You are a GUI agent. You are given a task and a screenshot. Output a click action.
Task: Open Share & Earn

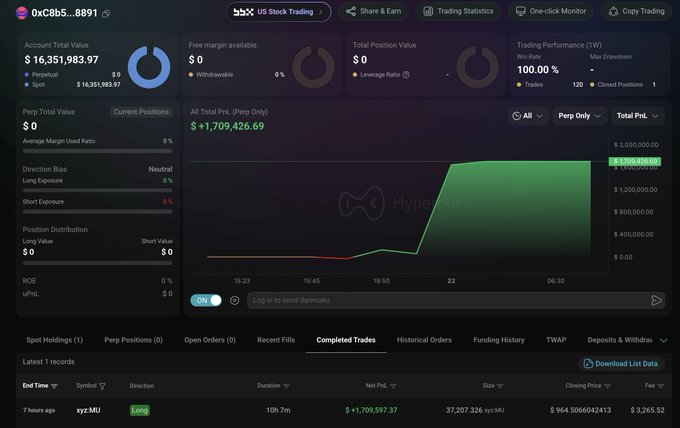coord(373,11)
